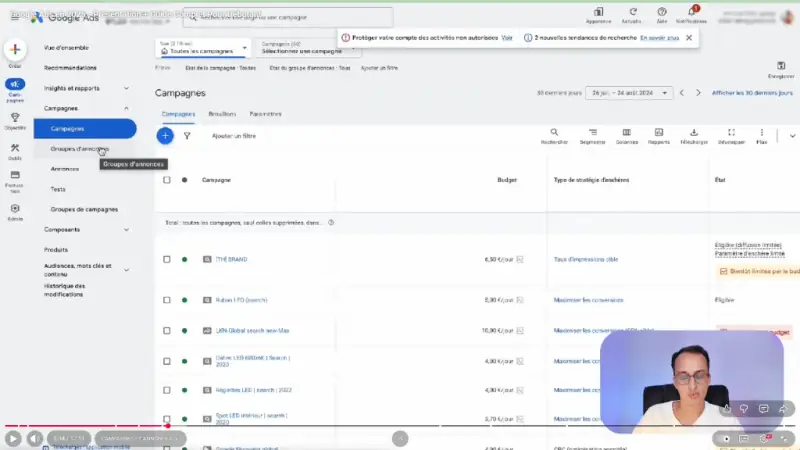Click the thumbs-down icon on webcam overlay
This screenshot has height=450, width=800.
pyautogui.click(x=744, y=409)
